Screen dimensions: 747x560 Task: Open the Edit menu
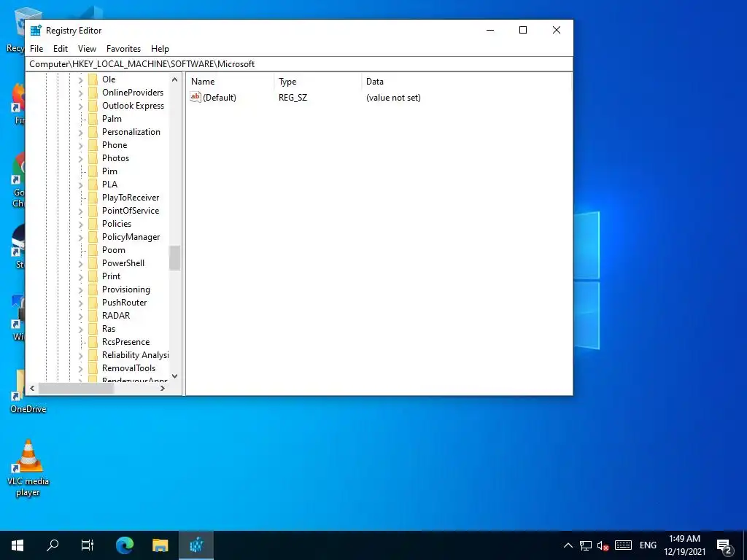(61, 49)
